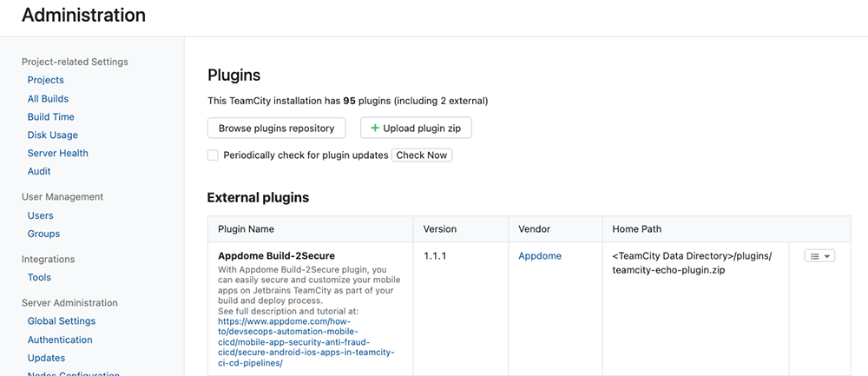This screenshot has width=868, height=376.
Task: Enable periodic plugin update checking checkbox
Action: [213, 155]
